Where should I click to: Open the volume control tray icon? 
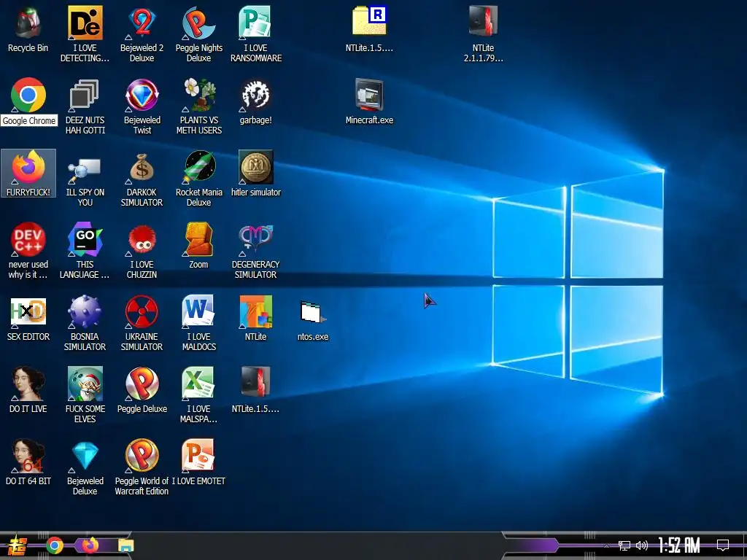tap(642, 545)
